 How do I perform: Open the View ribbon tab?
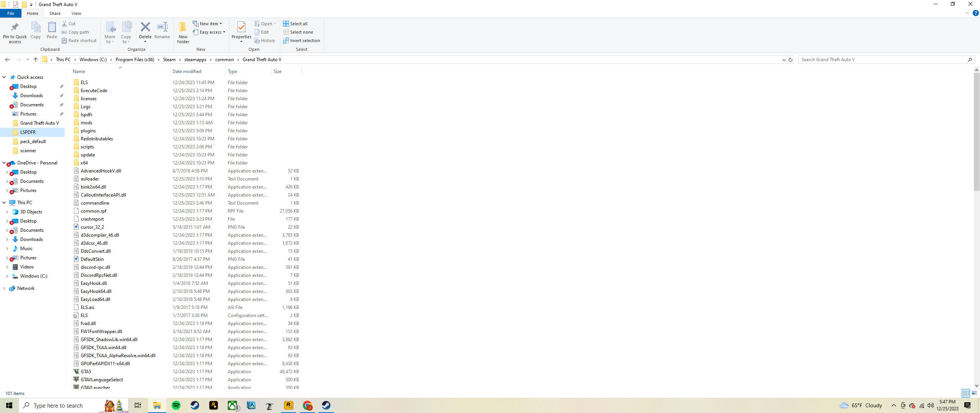click(x=76, y=13)
